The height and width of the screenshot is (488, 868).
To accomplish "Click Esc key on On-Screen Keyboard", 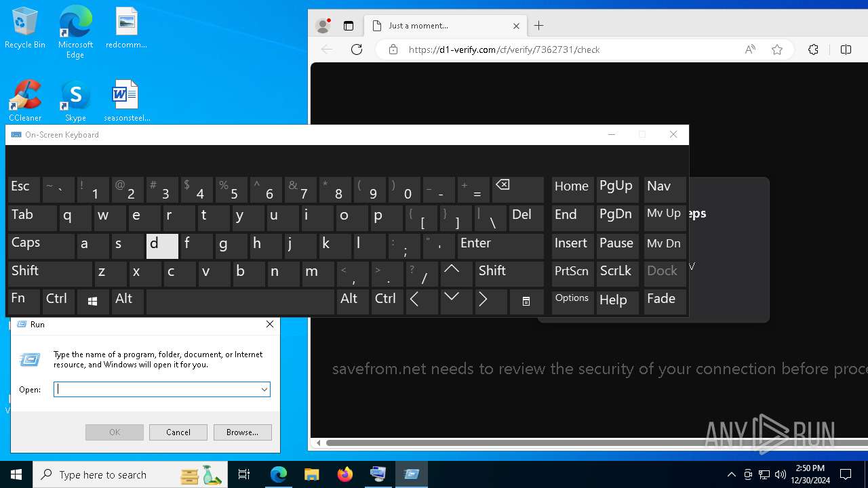I will pos(24,189).
